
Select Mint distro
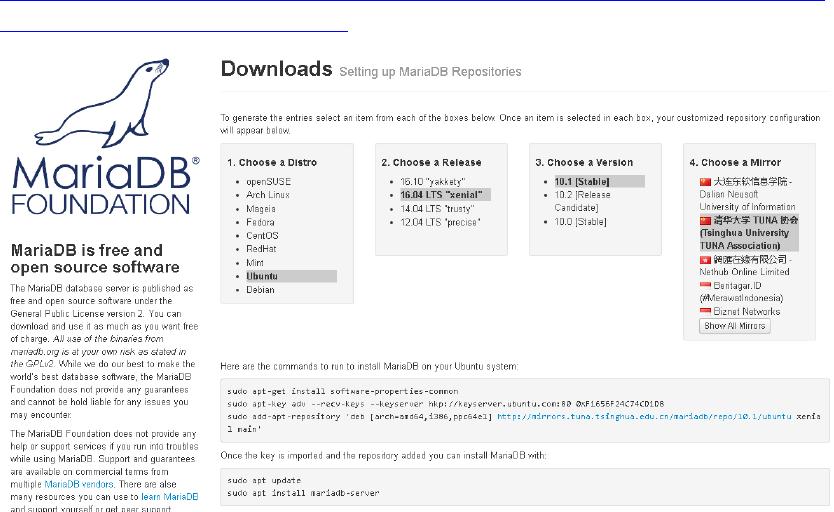pyautogui.click(x=255, y=263)
